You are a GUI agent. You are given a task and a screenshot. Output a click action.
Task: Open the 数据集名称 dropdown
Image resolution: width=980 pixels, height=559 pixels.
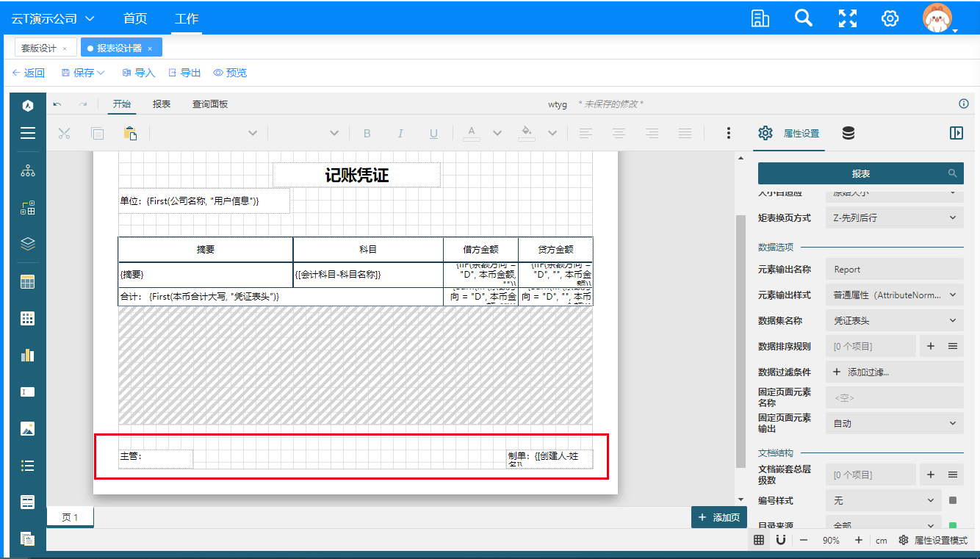(x=894, y=320)
